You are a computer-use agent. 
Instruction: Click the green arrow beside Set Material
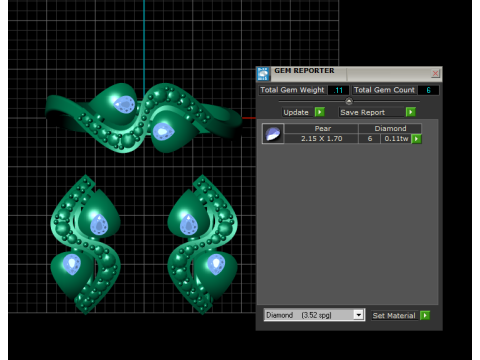(425, 315)
